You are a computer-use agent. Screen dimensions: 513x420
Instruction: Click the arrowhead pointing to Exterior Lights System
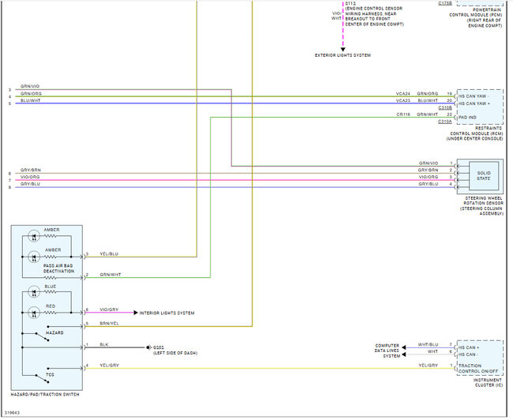343,50
